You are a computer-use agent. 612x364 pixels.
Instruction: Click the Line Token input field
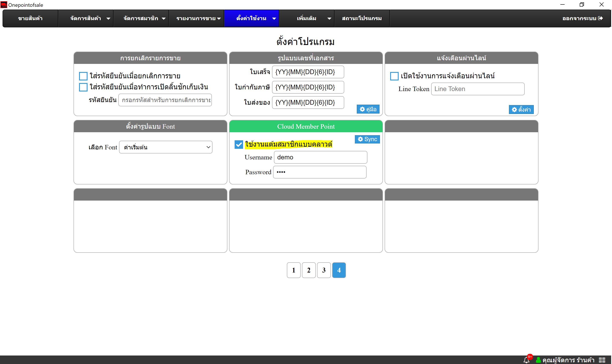click(x=478, y=89)
